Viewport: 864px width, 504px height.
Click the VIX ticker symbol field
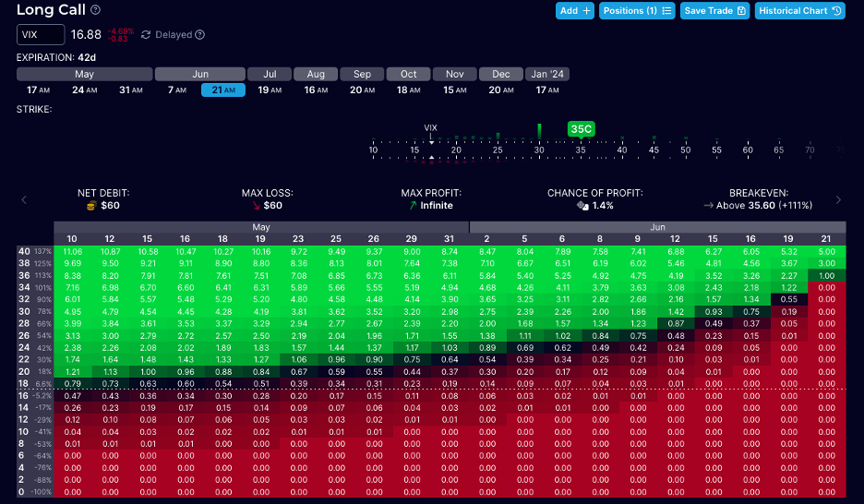coord(41,35)
